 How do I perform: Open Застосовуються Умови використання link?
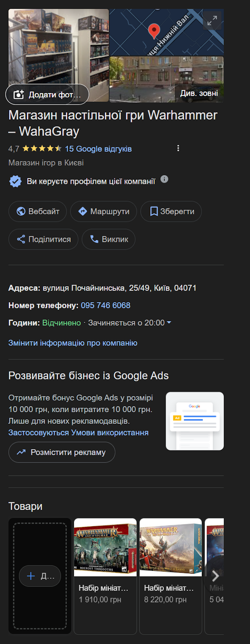[x=78, y=433]
